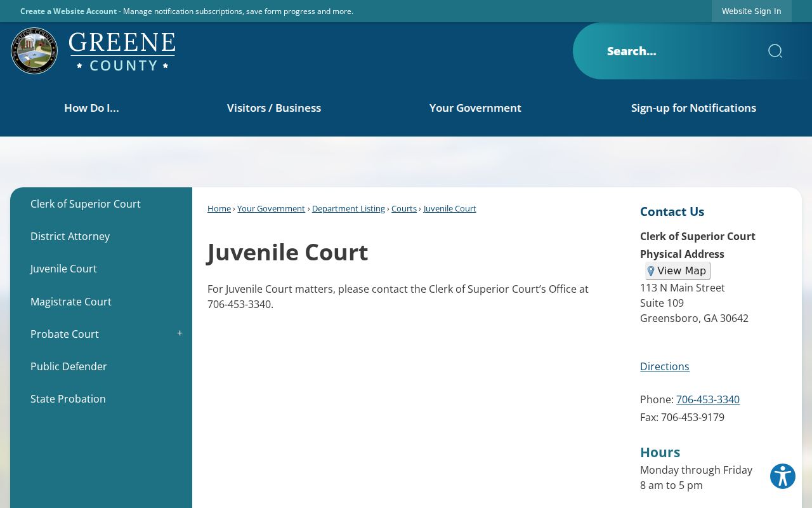The width and height of the screenshot is (812, 508).
Task: Select District Attorney in sidebar
Action: click(x=101, y=236)
